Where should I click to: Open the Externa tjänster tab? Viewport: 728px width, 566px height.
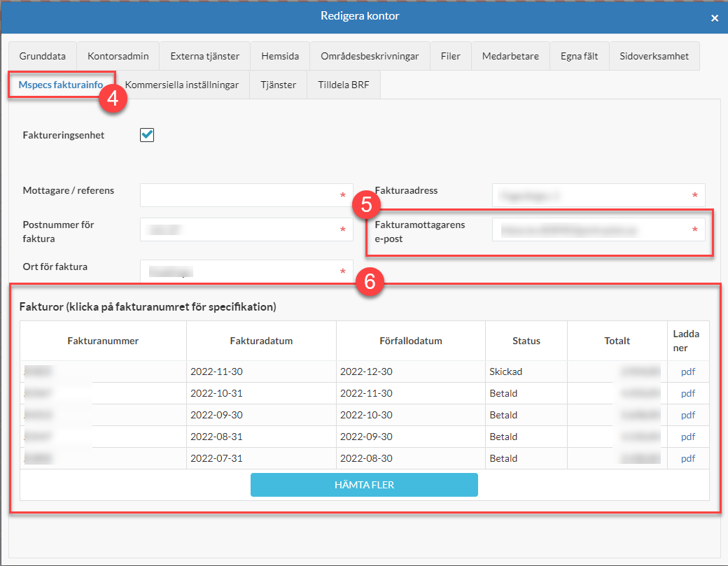coord(204,56)
